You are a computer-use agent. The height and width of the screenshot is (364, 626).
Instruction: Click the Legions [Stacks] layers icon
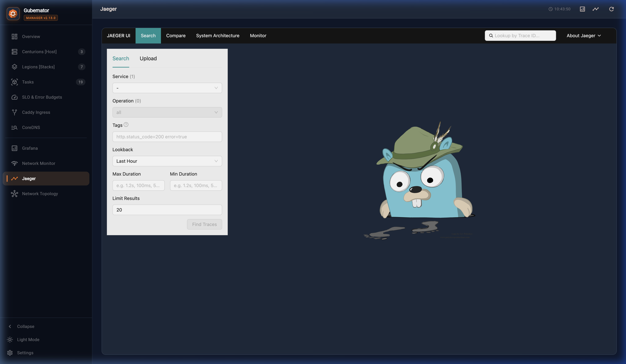pyautogui.click(x=14, y=67)
